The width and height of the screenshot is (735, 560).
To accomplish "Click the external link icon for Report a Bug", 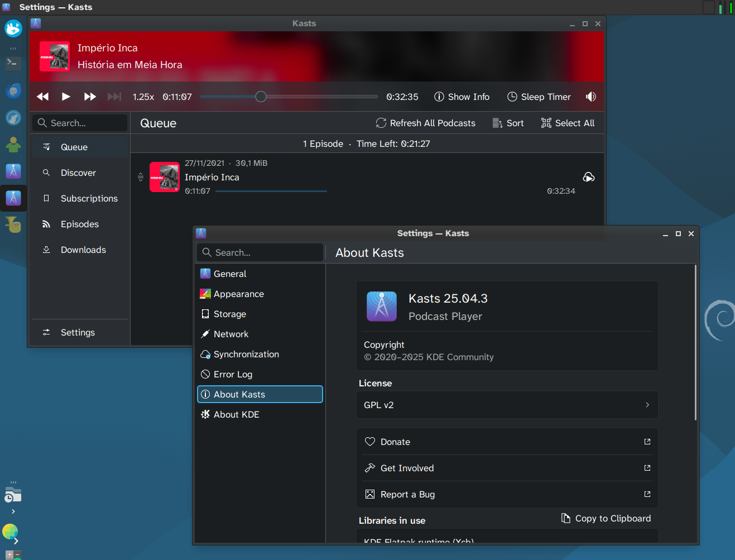I will 647,494.
